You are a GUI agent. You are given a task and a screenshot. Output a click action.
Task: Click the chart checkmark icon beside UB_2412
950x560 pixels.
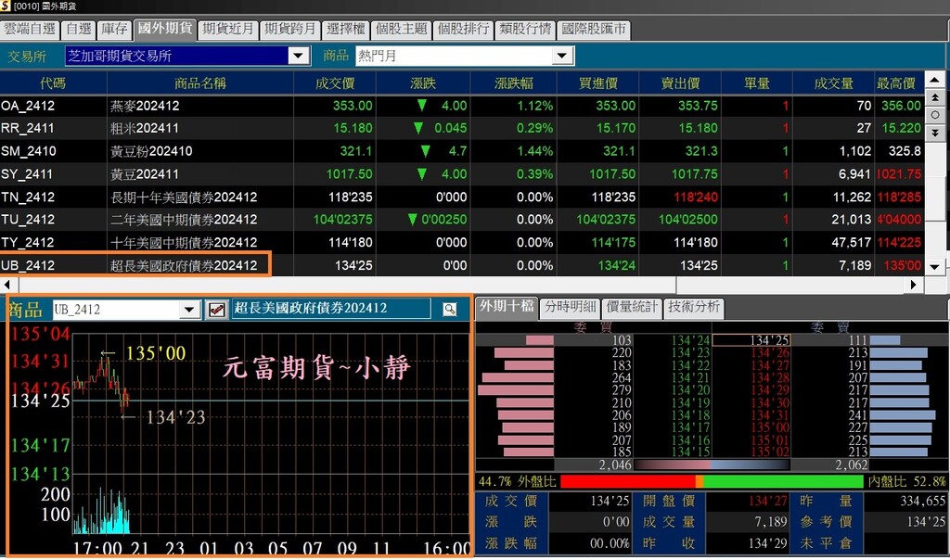click(x=216, y=310)
